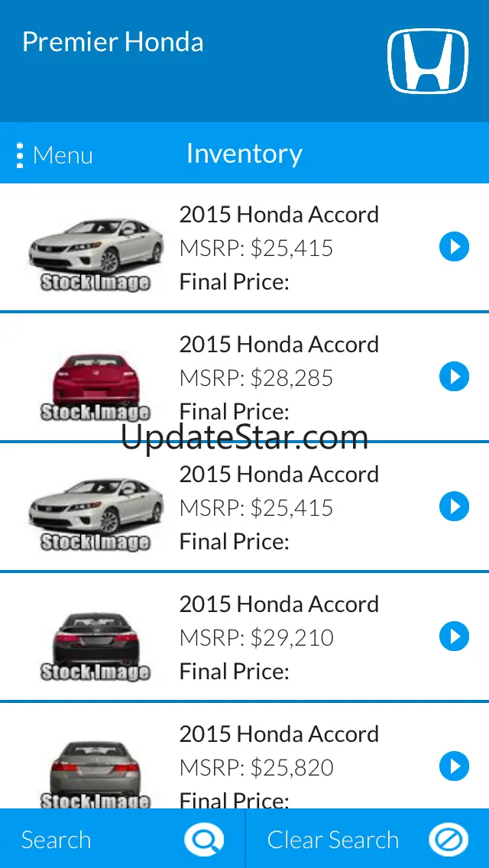Click the Premier Honda dealership title
Screen dimensions: 489x868
point(113,42)
